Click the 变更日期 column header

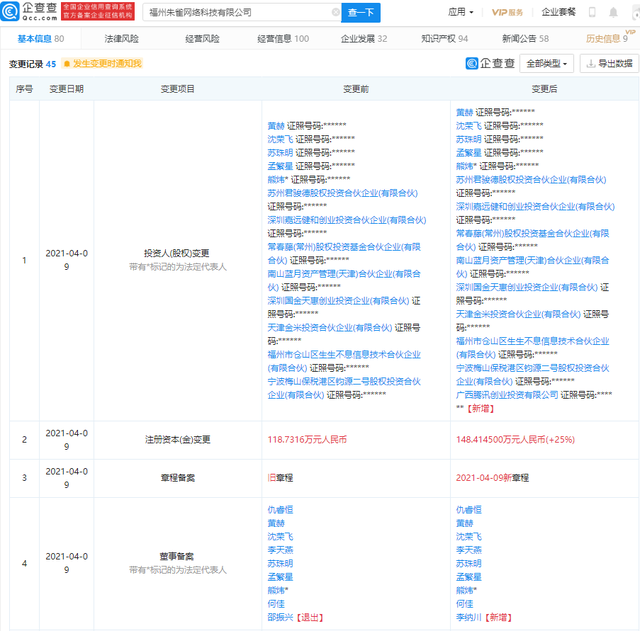point(67,89)
